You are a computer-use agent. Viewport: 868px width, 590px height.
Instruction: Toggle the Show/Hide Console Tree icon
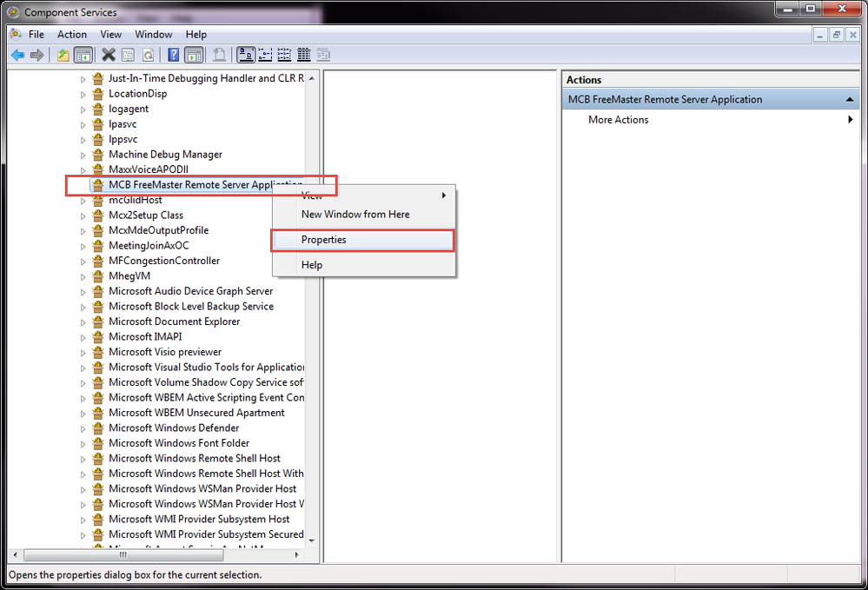click(83, 54)
